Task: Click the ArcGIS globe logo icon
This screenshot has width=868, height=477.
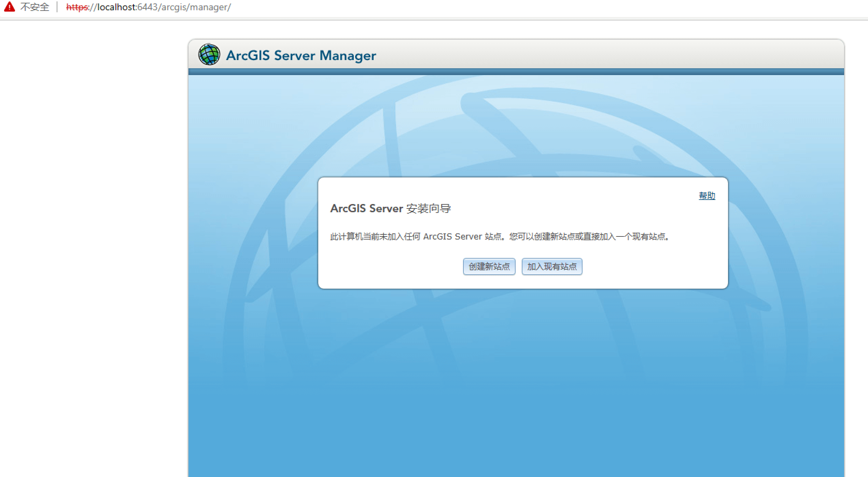Action: pos(209,55)
